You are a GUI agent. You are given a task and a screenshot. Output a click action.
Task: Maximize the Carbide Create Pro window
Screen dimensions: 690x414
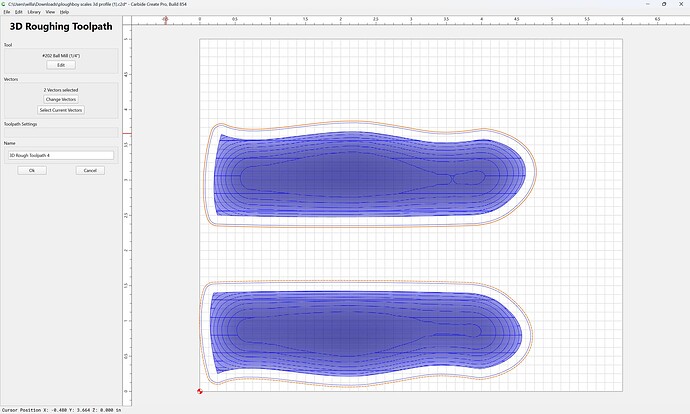[664, 4]
